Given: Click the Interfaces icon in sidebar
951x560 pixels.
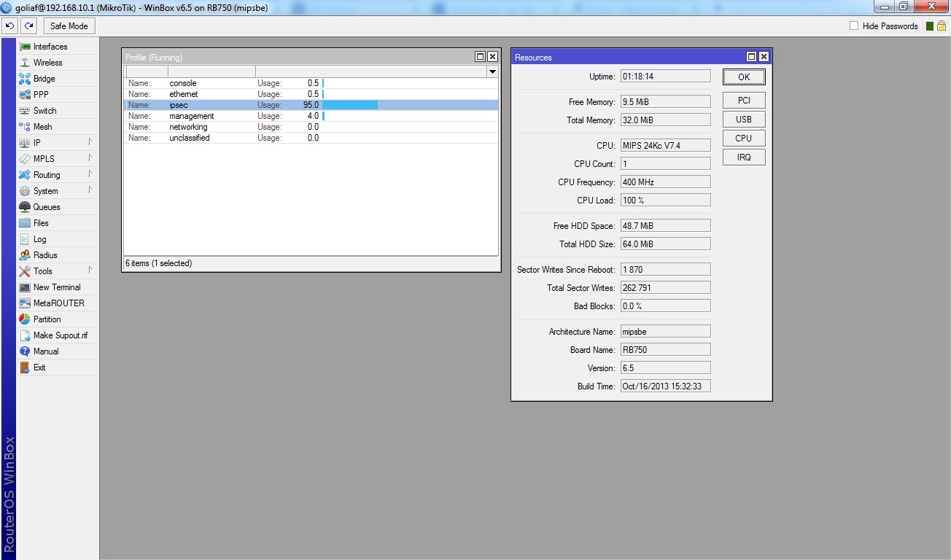Looking at the screenshot, I should 25,47.
